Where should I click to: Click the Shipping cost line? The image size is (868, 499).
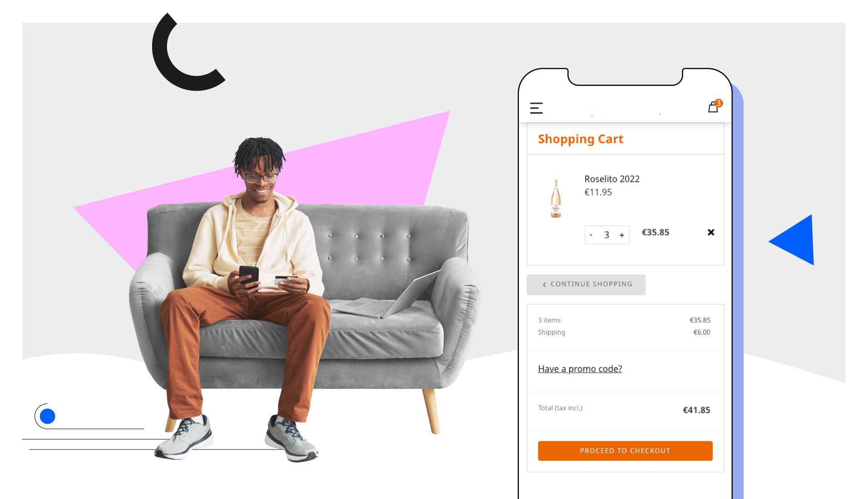point(552,332)
